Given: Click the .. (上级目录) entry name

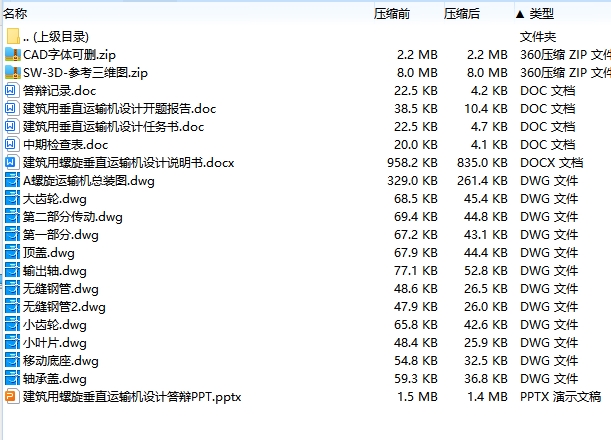Looking at the screenshot, I should 56,37.
